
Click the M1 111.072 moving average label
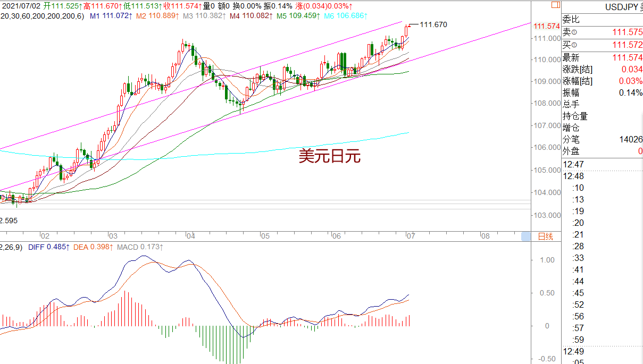pyautogui.click(x=111, y=16)
